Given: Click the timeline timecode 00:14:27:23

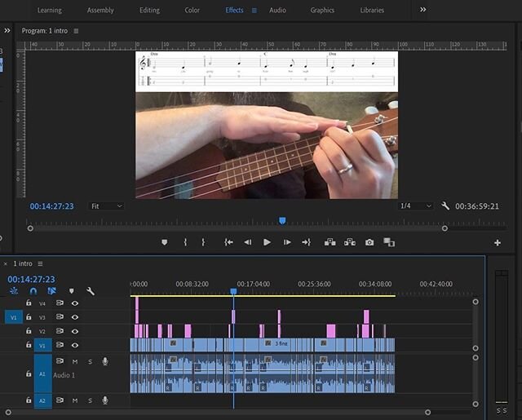Looking at the screenshot, I should (31, 279).
